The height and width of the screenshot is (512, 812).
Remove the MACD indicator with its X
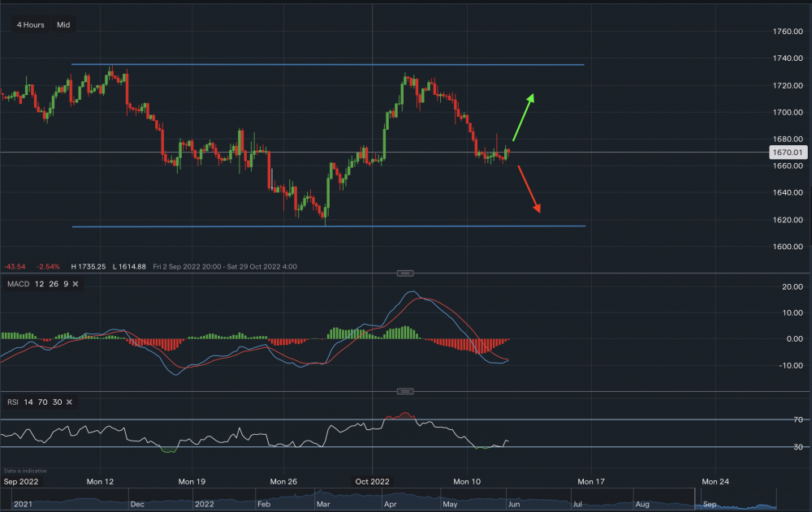click(76, 284)
